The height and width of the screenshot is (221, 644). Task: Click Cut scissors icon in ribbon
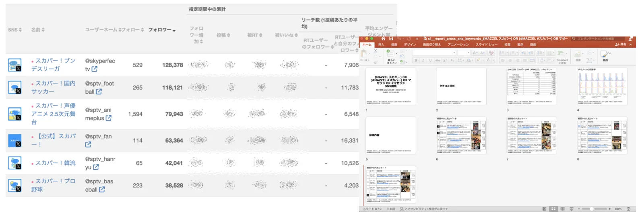tap(376, 51)
